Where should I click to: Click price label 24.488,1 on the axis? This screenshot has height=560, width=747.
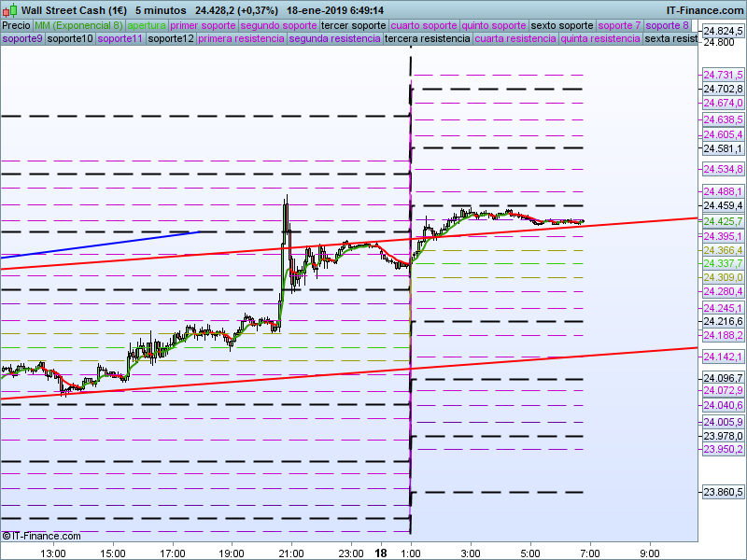(x=723, y=191)
